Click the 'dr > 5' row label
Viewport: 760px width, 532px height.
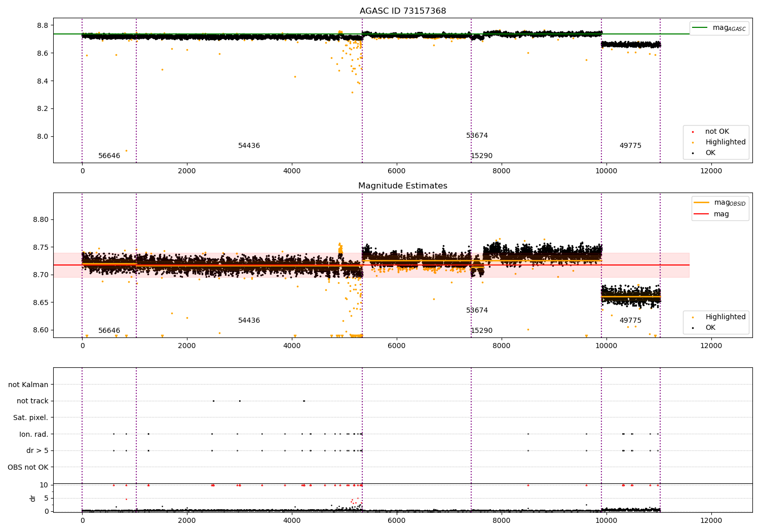[37, 451]
